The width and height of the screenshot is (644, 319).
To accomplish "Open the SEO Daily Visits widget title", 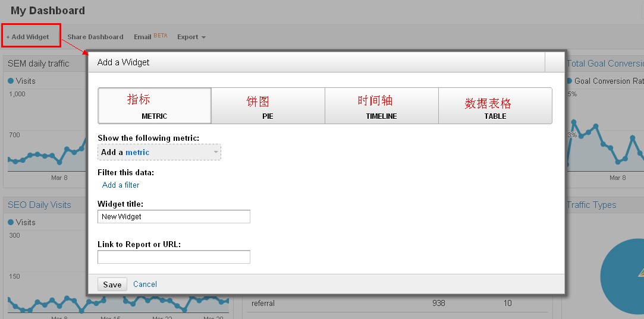I will click(x=39, y=205).
